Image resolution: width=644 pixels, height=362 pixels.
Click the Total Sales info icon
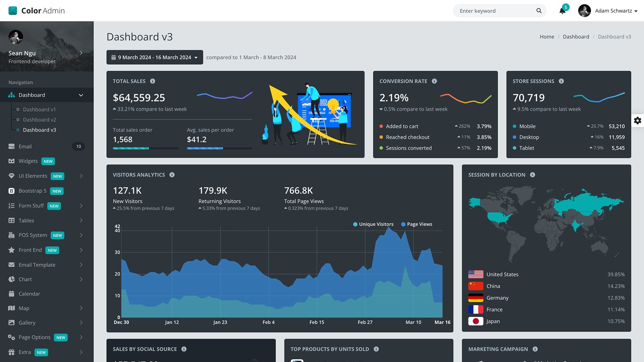coord(153,81)
